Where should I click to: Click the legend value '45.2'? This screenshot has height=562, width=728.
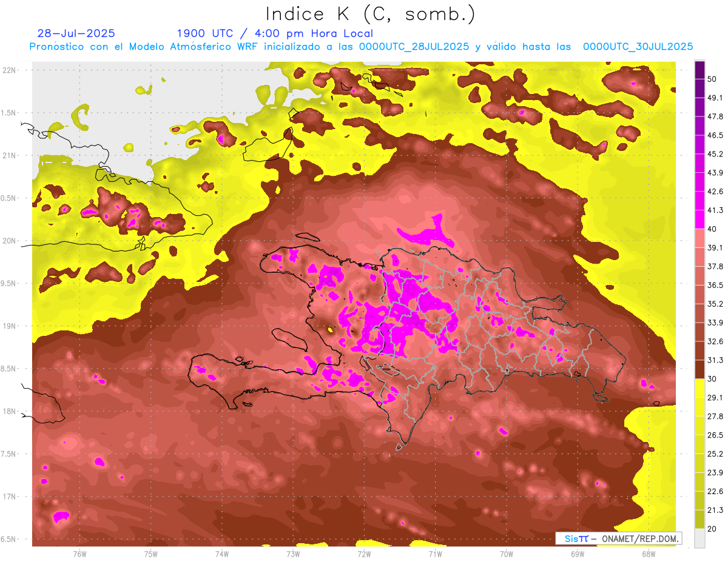tap(715, 154)
